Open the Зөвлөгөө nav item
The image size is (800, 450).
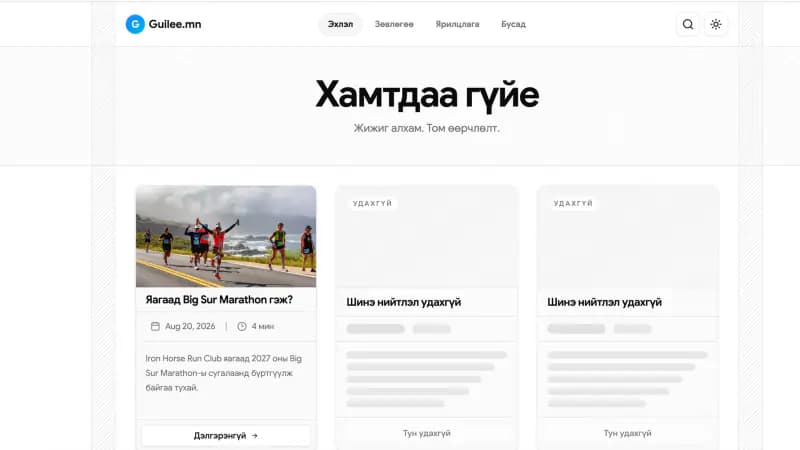click(394, 24)
